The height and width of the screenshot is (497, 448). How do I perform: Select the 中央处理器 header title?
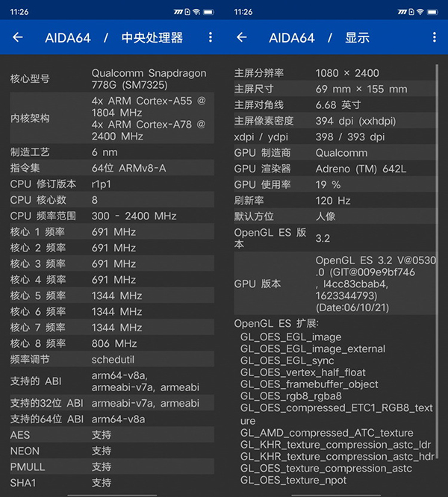(152, 37)
